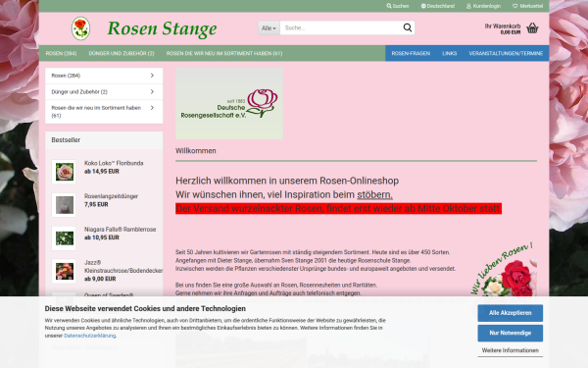Click Jazz Kleinstrauchrose/Bodendecker name
Viewport: 588px width, 368px height.
(123, 266)
